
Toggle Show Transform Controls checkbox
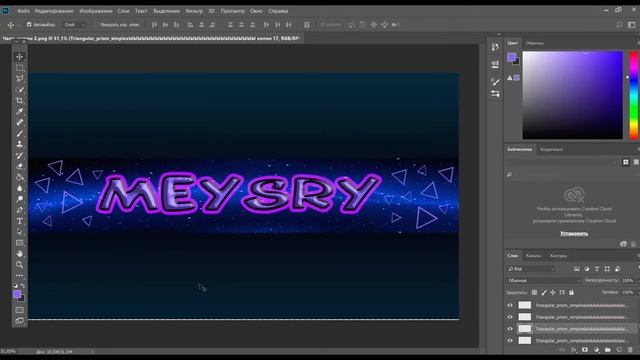(x=96, y=25)
